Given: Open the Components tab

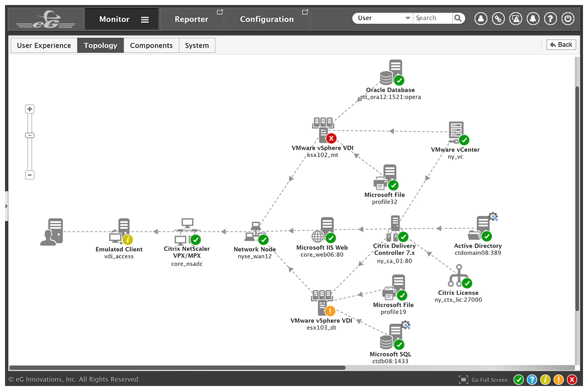Looking at the screenshot, I should pyautogui.click(x=151, y=46).
